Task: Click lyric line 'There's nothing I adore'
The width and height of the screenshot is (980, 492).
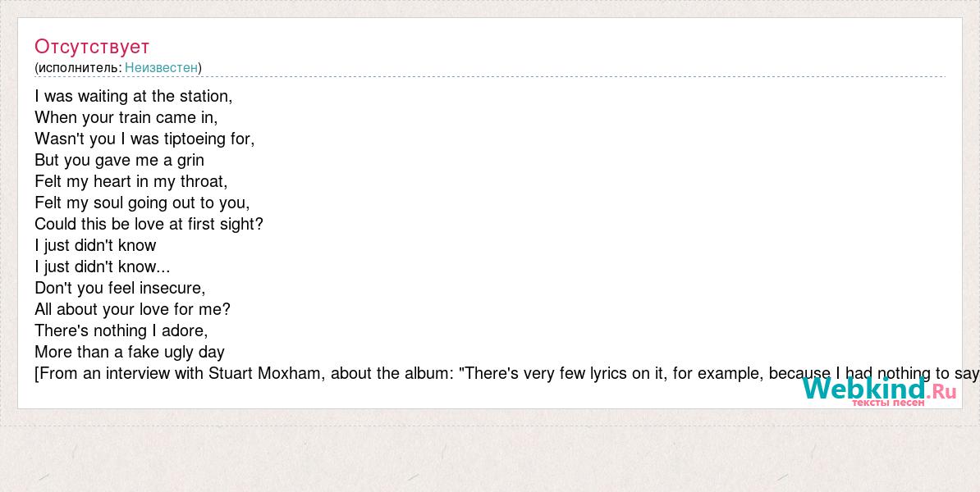Action: click(x=121, y=331)
